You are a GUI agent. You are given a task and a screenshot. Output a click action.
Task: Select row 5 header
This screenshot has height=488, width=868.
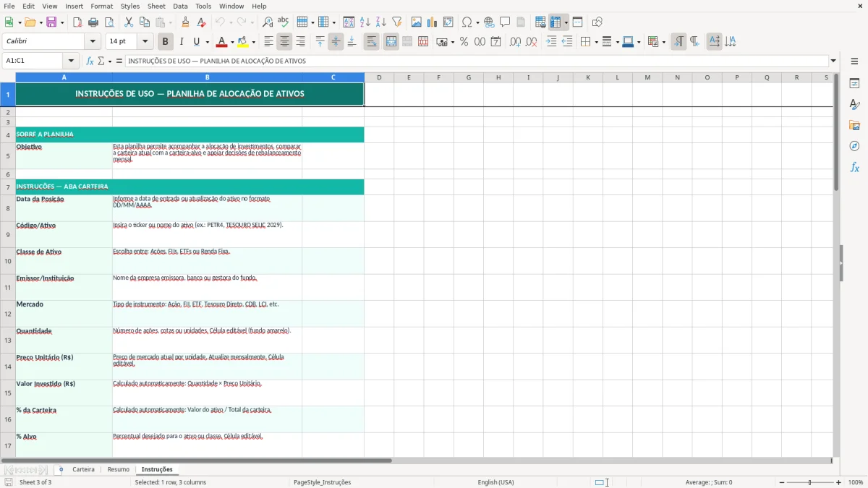[x=8, y=155]
